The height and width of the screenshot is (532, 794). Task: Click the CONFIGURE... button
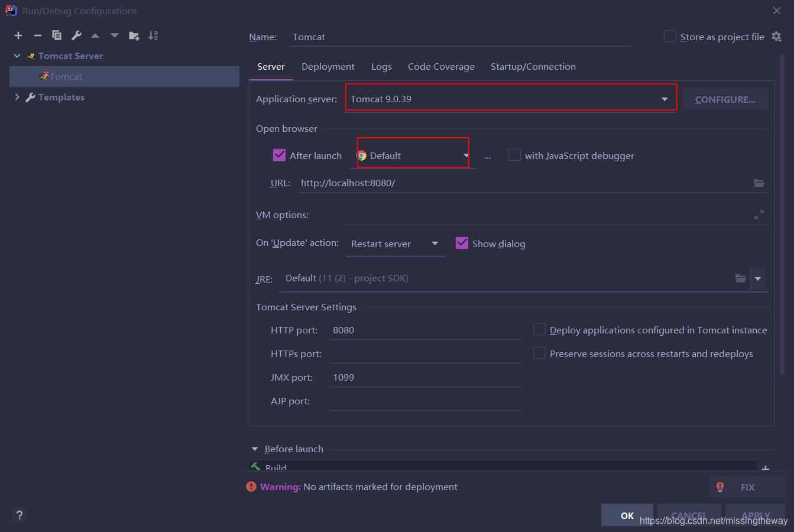[x=725, y=99]
